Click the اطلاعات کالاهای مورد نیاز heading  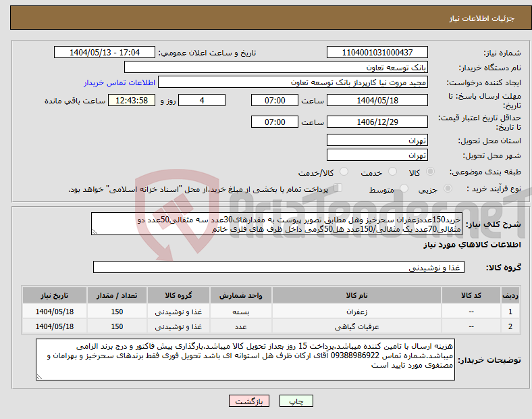pos(472,245)
